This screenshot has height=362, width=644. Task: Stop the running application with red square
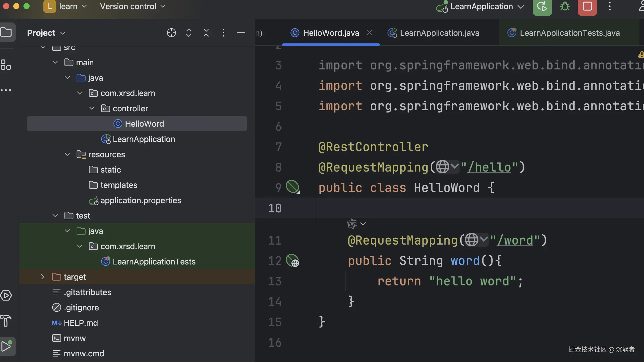click(x=587, y=7)
